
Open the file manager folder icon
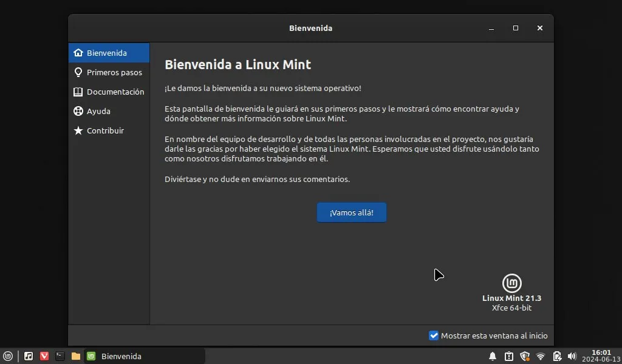(x=76, y=356)
